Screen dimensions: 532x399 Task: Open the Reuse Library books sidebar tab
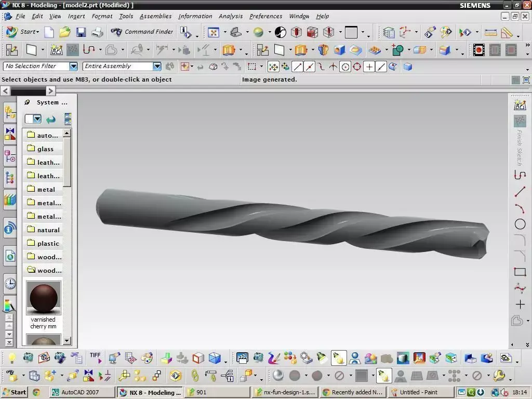[10, 200]
